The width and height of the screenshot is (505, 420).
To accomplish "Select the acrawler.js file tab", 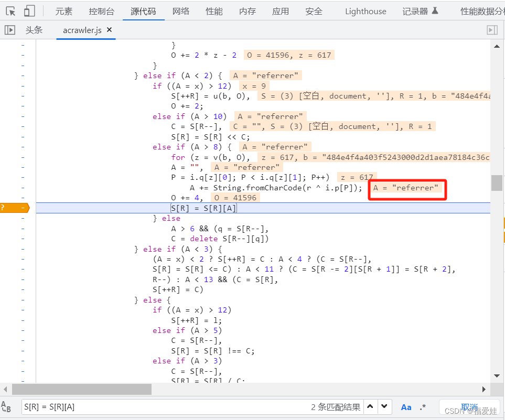I will tap(82, 30).
